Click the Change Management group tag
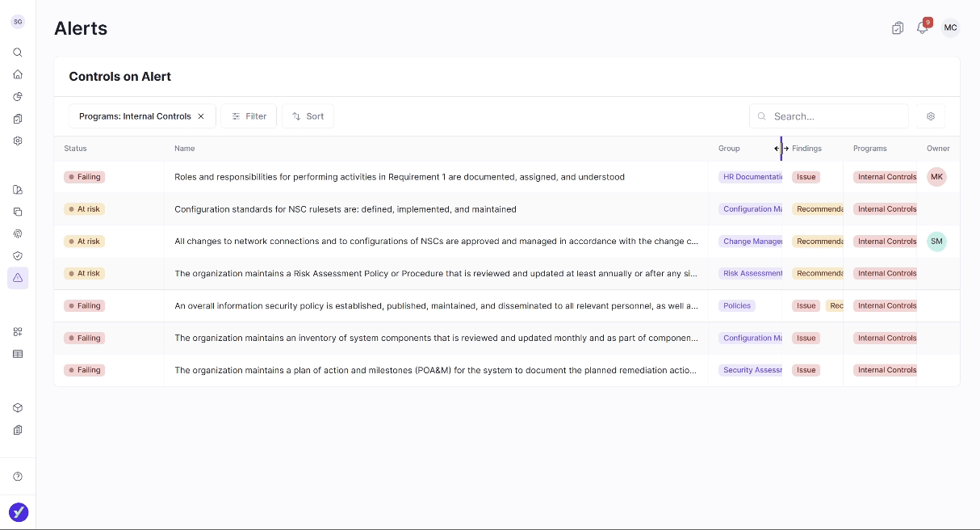Screen dimensions: 980x530 (751, 242)
